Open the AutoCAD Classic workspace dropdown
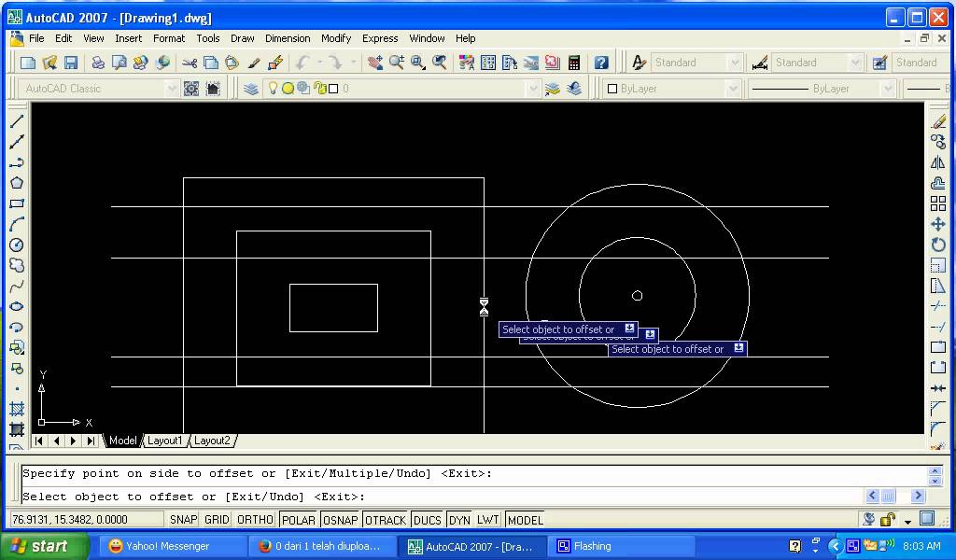The height and width of the screenshot is (560, 956). coord(172,89)
